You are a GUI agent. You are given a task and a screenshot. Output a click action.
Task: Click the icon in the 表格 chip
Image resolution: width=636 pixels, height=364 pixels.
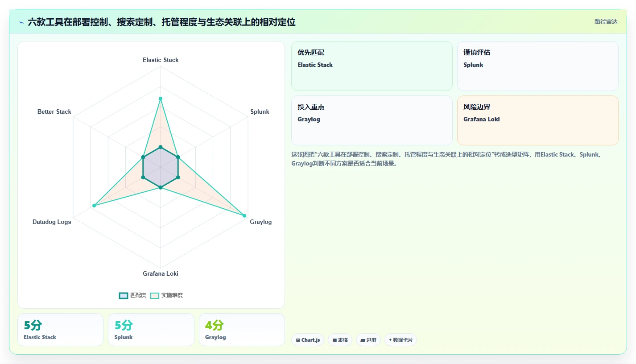pos(335,340)
